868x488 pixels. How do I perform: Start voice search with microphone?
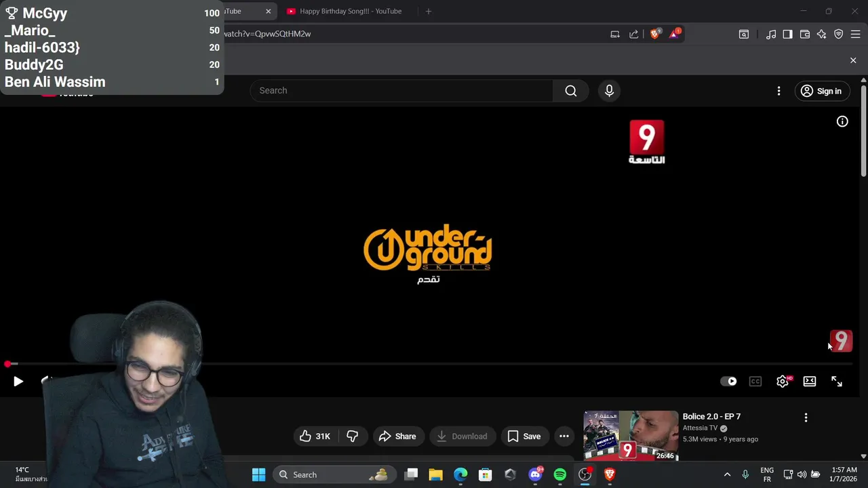(609, 91)
